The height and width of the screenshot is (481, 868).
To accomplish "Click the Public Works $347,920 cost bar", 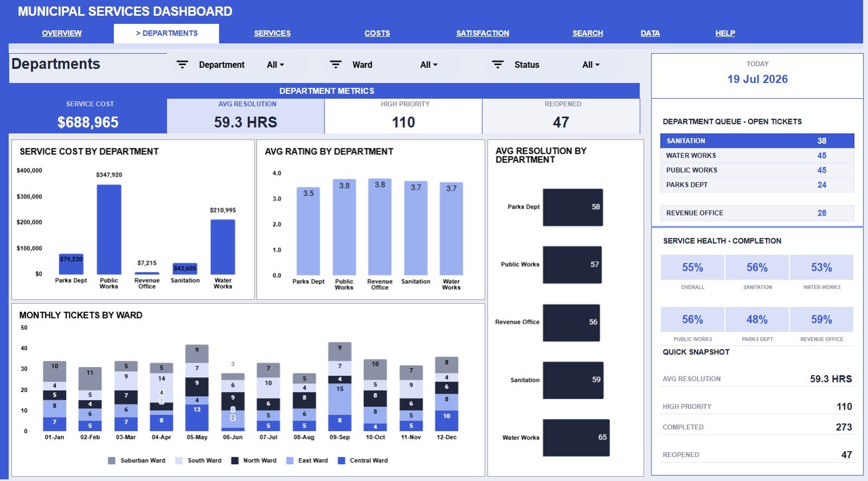I will (109, 230).
